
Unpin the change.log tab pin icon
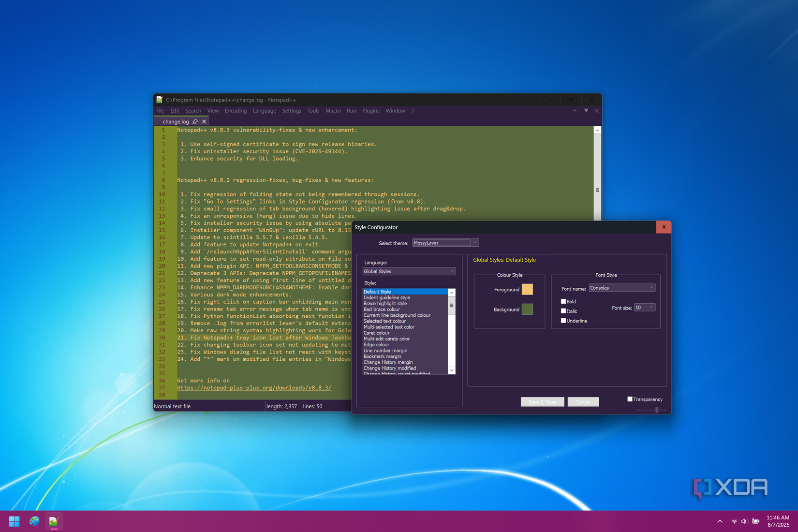196,121
